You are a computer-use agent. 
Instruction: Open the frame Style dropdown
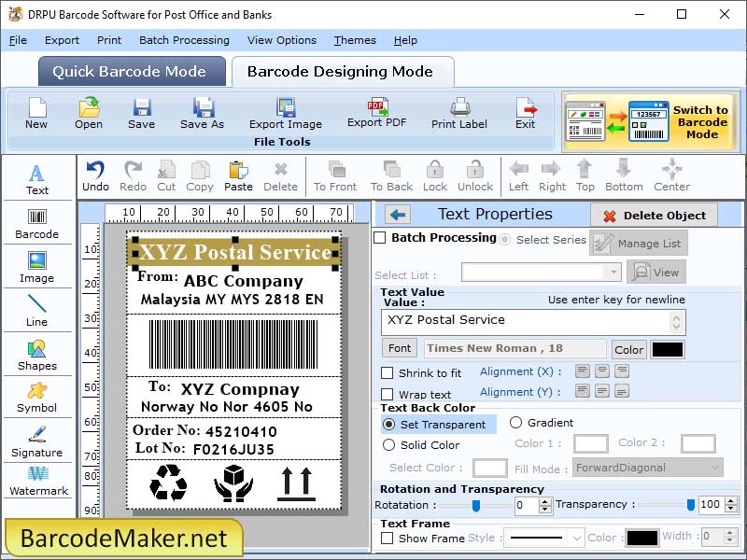540,537
